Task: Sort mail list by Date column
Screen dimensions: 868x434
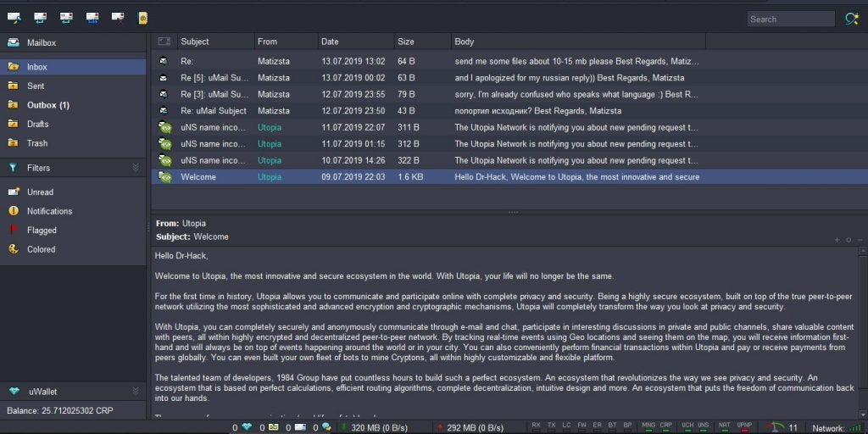Action: tap(357, 42)
